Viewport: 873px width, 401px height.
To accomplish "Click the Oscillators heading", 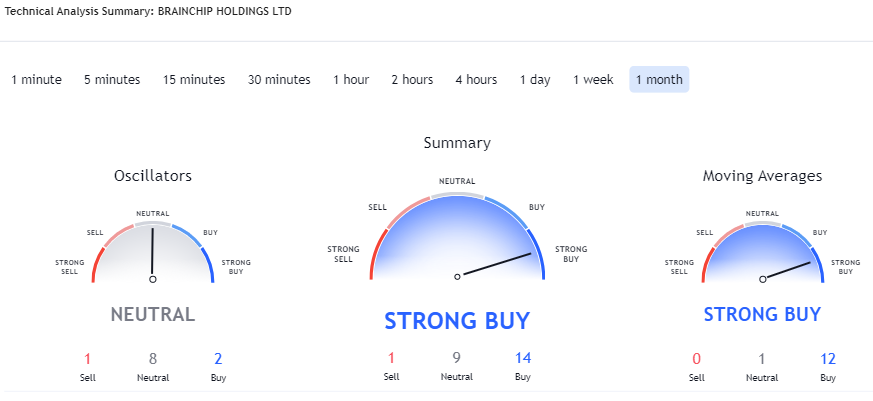I will click(x=153, y=176).
